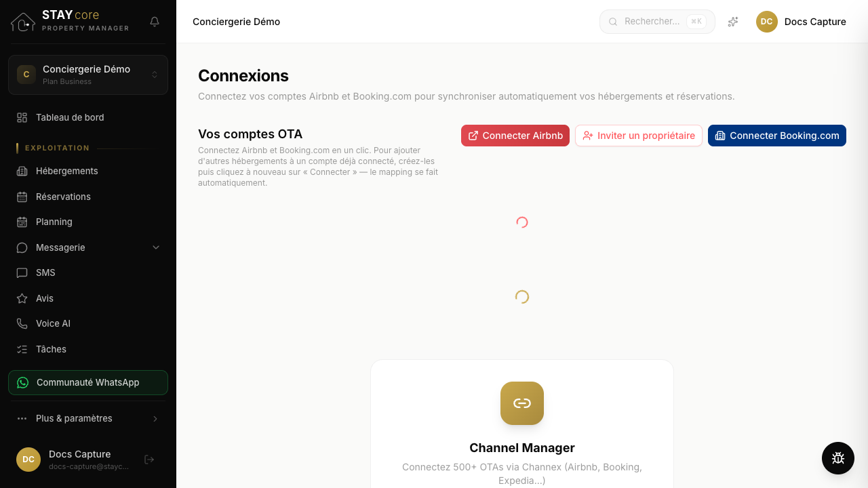Click the Voice AI phone icon
The image size is (868, 488).
tap(22, 323)
